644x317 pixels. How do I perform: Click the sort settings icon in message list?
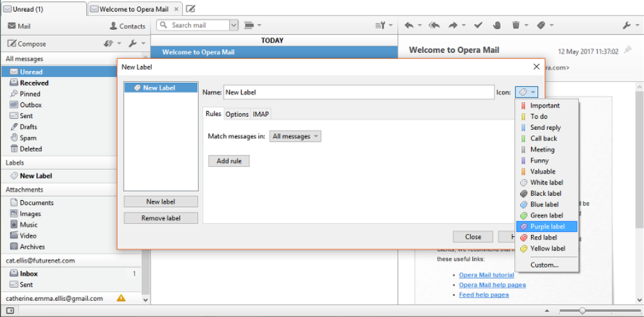(x=380, y=25)
